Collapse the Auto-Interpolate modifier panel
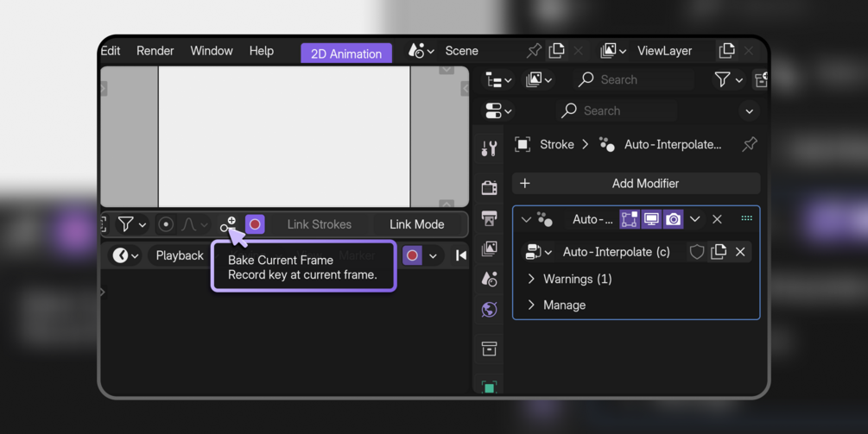 [x=526, y=219]
